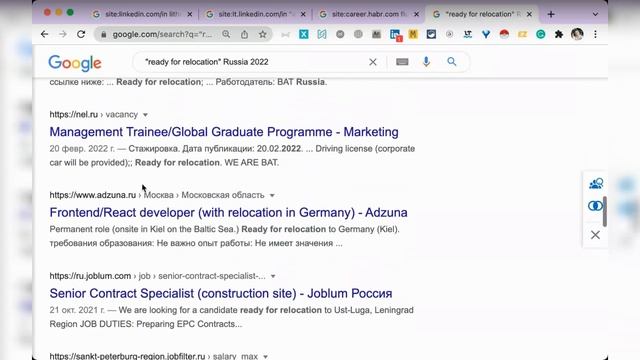Open the LT LanguageTool extension
640x360 pixels.
(x=468, y=34)
